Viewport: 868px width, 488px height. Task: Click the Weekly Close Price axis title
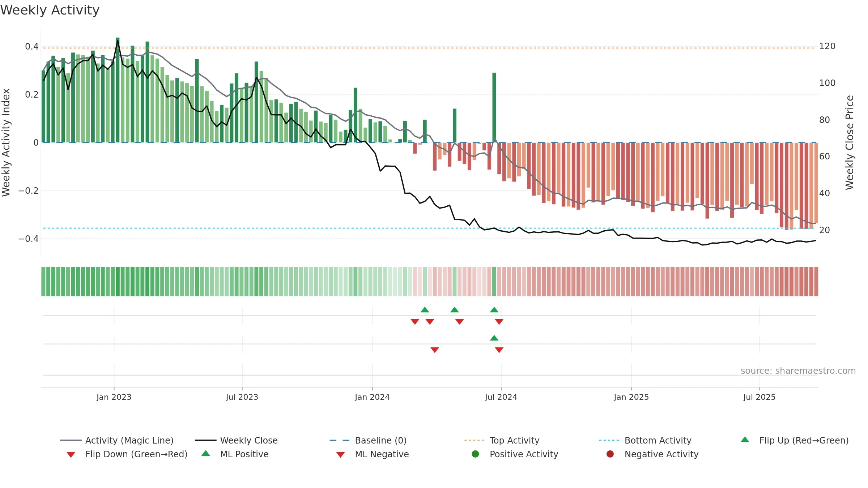850,142
